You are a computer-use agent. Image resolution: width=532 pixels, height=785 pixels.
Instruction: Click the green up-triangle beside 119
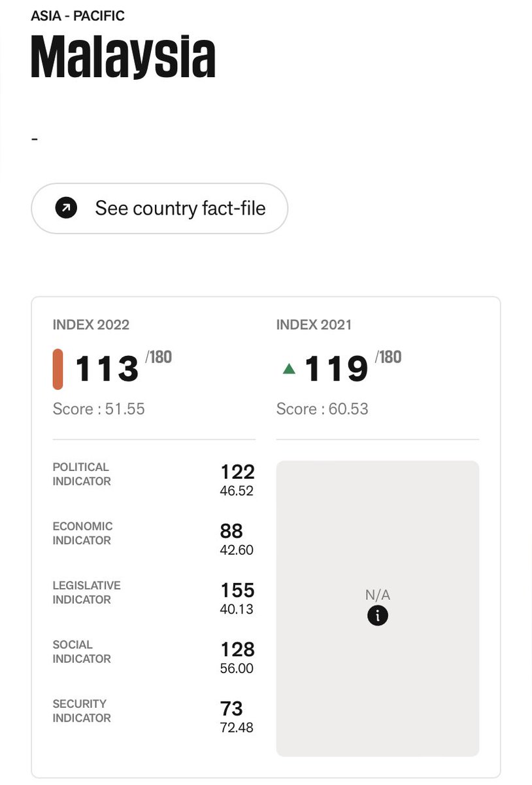[x=288, y=369]
